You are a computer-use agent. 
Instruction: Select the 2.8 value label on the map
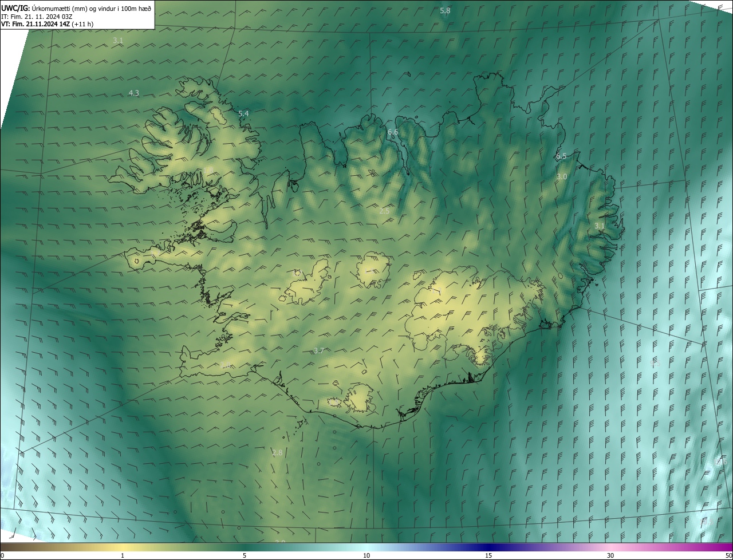point(277,453)
